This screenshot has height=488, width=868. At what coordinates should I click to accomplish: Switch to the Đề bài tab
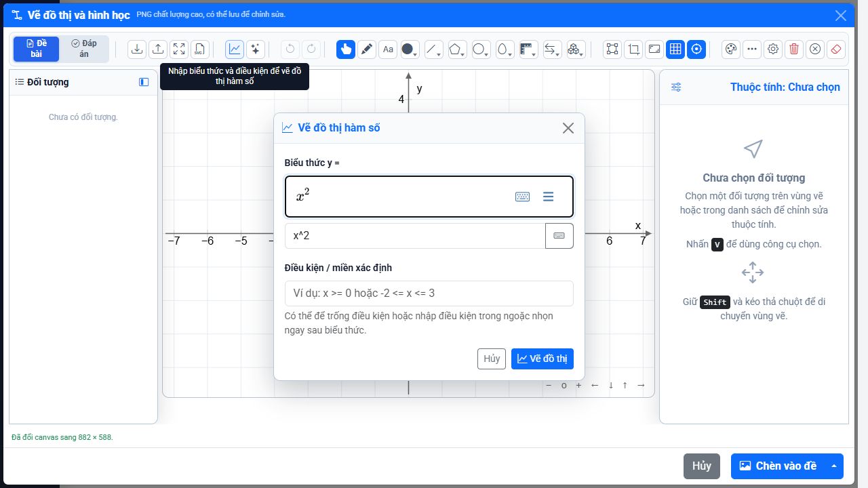37,49
